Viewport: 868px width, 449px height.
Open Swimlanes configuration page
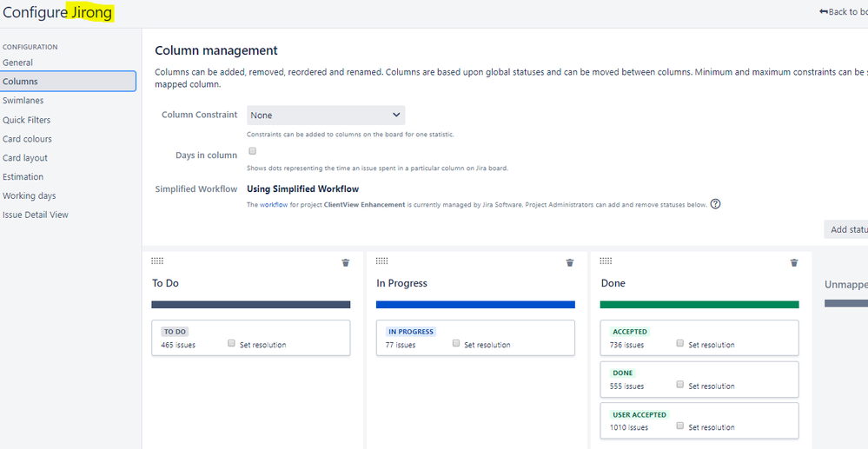[23, 100]
